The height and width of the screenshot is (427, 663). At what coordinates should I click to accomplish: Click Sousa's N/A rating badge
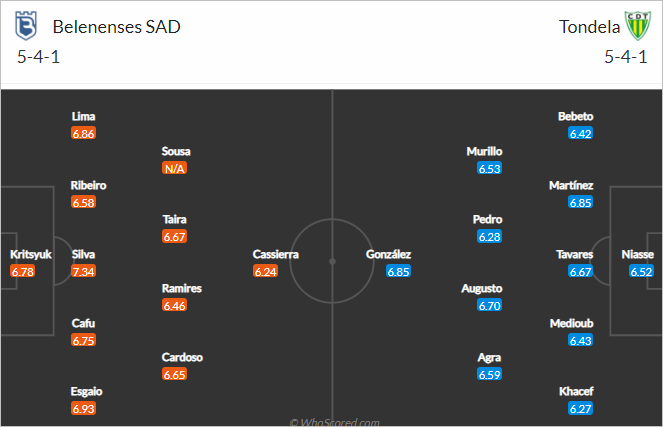(x=174, y=168)
